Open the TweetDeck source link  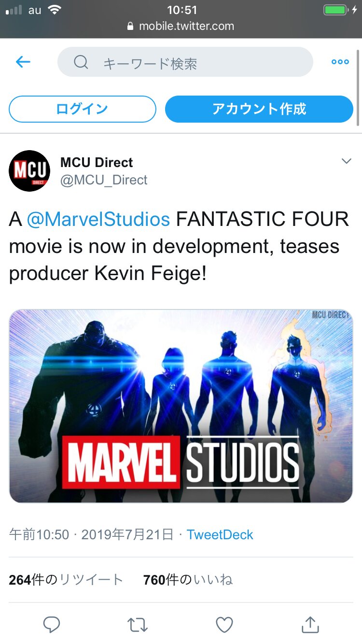(x=220, y=534)
